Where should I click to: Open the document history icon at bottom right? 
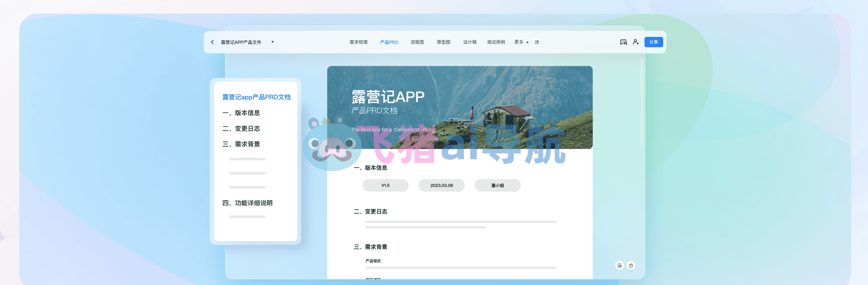click(619, 266)
